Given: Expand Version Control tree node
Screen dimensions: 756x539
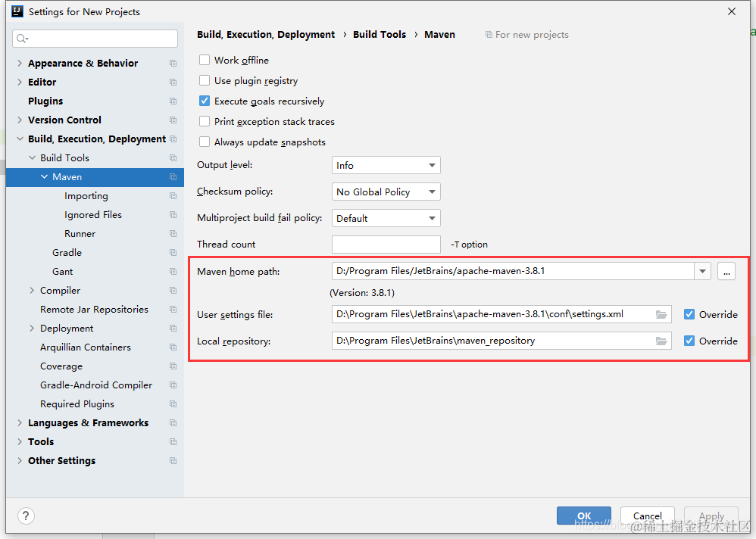Looking at the screenshot, I should pos(20,120).
